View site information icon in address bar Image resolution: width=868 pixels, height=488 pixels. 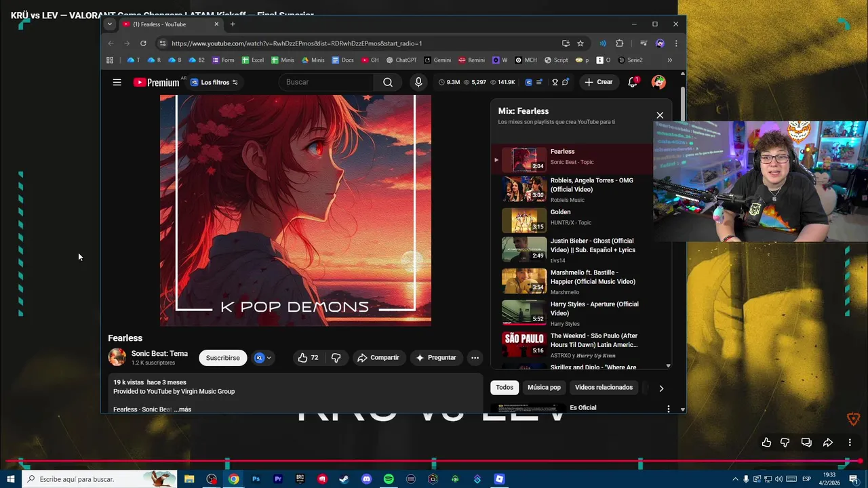click(x=162, y=43)
